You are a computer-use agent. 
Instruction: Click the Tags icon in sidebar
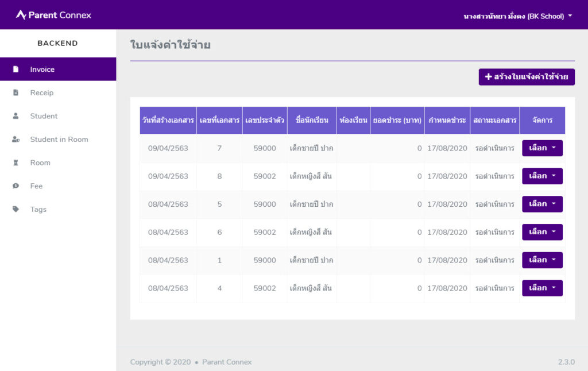(16, 210)
